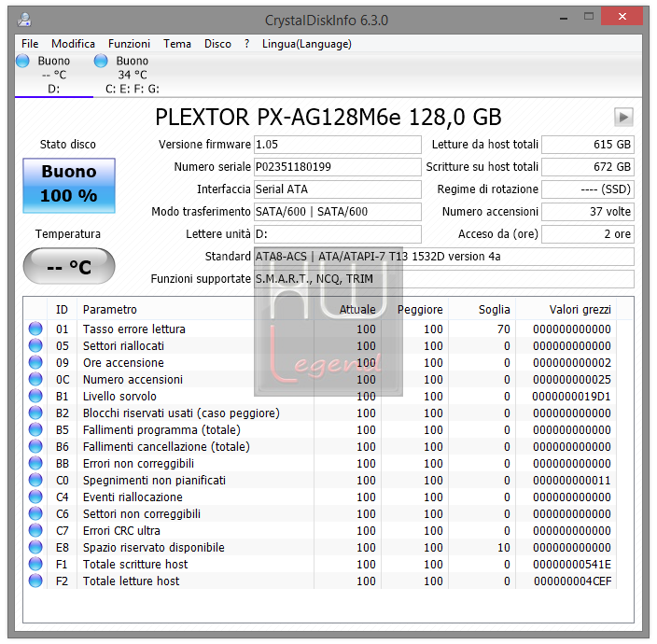This screenshot has width=657, height=644.
Task: Click status orb for Tasso errore lettura
Action: coord(35,329)
